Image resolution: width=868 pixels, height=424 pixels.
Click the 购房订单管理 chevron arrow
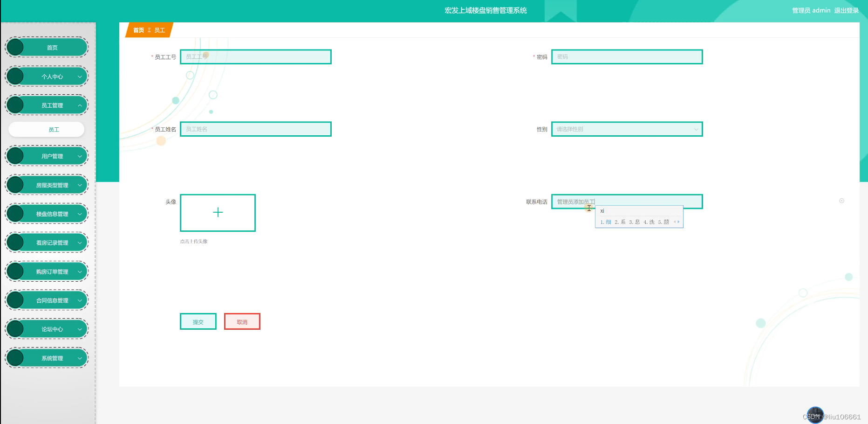coord(80,272)
